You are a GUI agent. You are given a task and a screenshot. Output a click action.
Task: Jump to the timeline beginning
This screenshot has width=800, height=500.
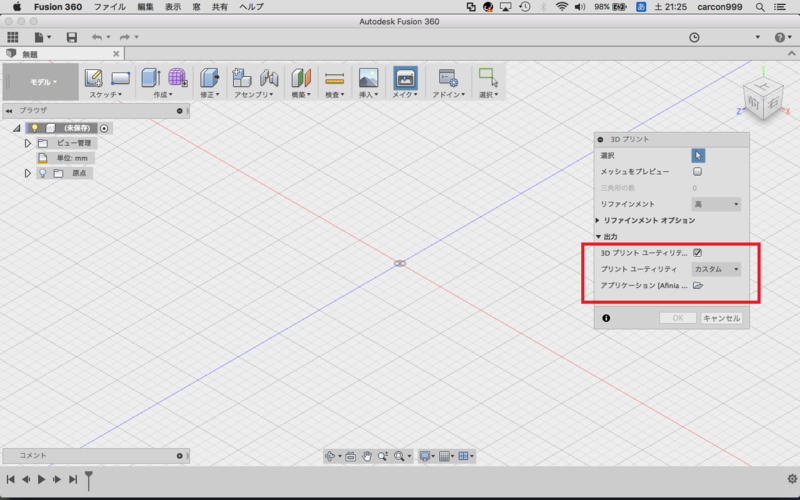pyautogui.click(x=10, y=479)
